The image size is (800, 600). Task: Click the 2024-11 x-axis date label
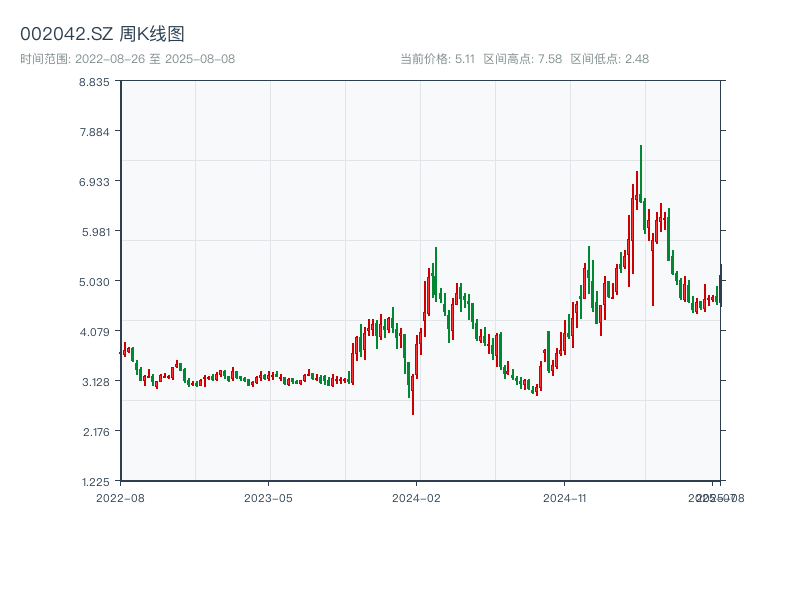pyautogui.click(x=565, y=497)
